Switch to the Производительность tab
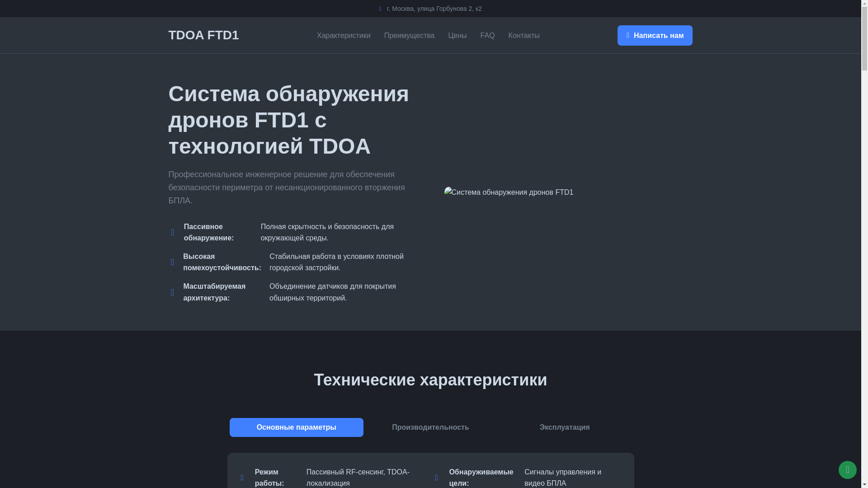Image resolution: width=868 pixels, height=488 pixels. coord(430,427)
